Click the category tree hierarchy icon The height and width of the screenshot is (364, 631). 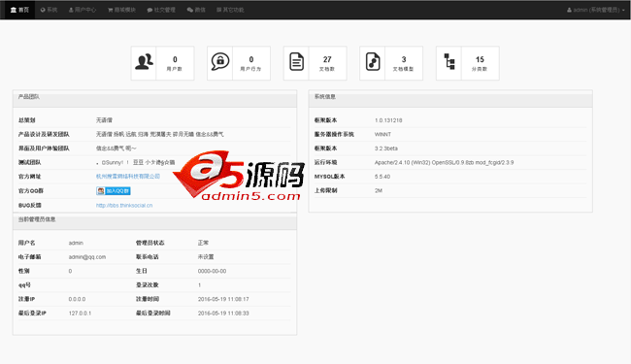coord(449,61)
